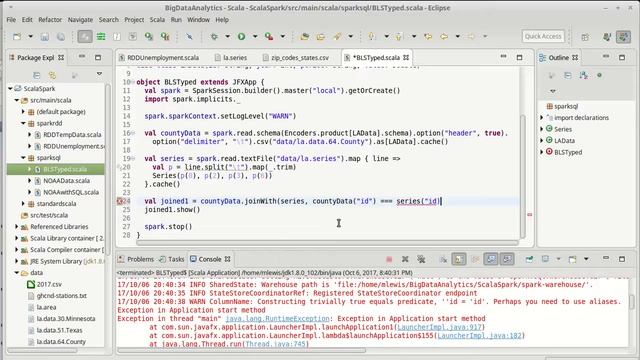Viewport: 640px width, 360px height.
Task: Click the New file toolbar icon
Action: [17, 37]
